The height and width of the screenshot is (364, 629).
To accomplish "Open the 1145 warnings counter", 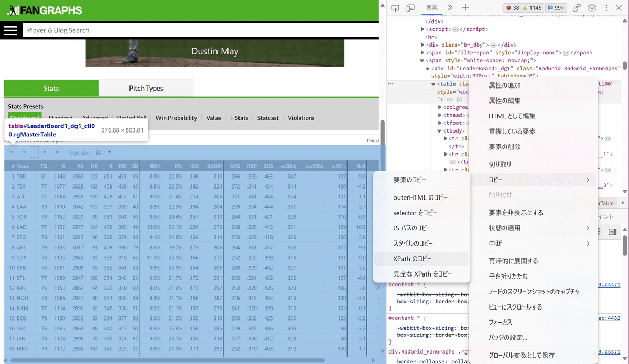I will (533, 8).
